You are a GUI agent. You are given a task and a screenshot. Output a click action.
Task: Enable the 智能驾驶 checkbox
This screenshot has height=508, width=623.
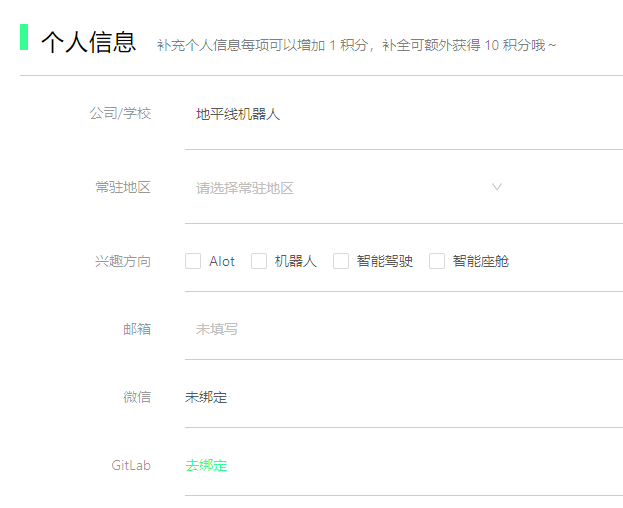pos(341,261)
